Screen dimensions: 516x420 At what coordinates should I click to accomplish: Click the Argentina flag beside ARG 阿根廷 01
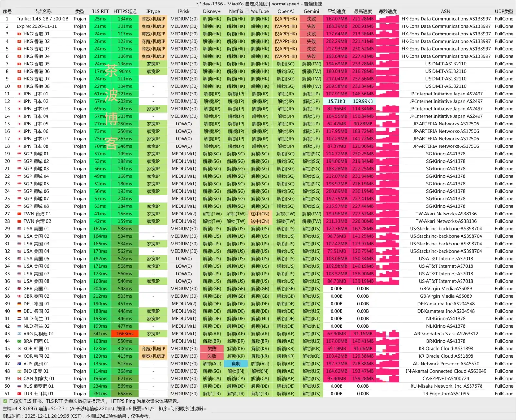pos(19,334)
